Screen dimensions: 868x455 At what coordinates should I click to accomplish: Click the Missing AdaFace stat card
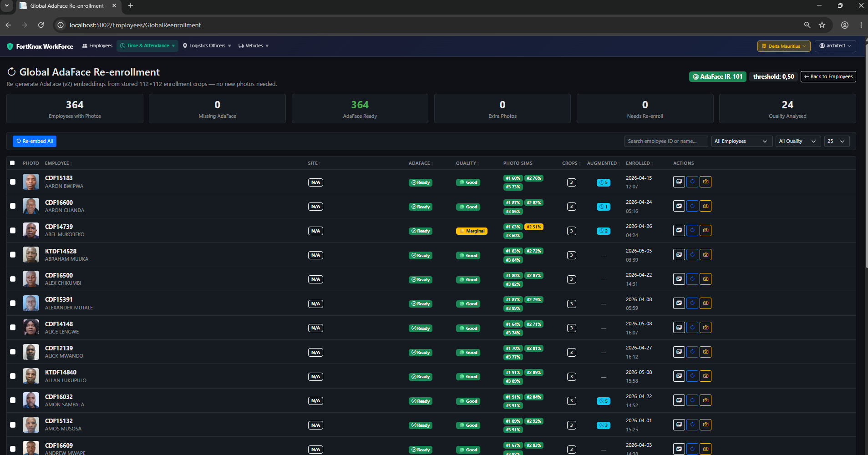(x=217, y=108)
